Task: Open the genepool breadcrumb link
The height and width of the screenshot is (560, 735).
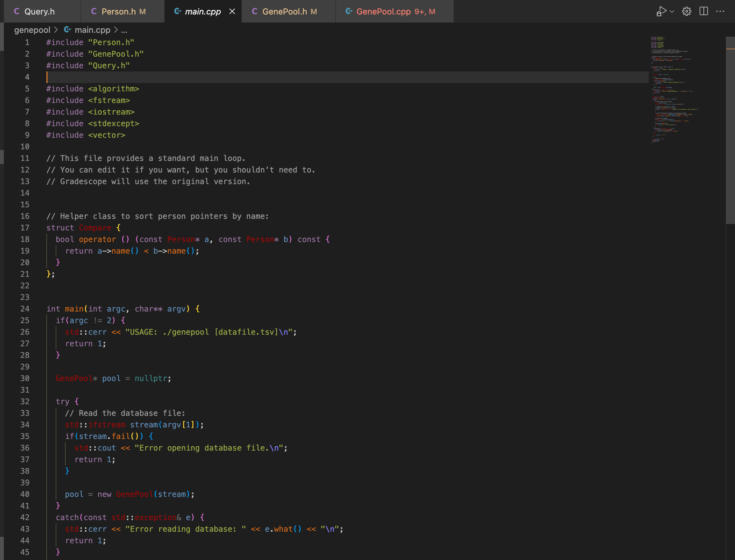Action: coord(32,30)
